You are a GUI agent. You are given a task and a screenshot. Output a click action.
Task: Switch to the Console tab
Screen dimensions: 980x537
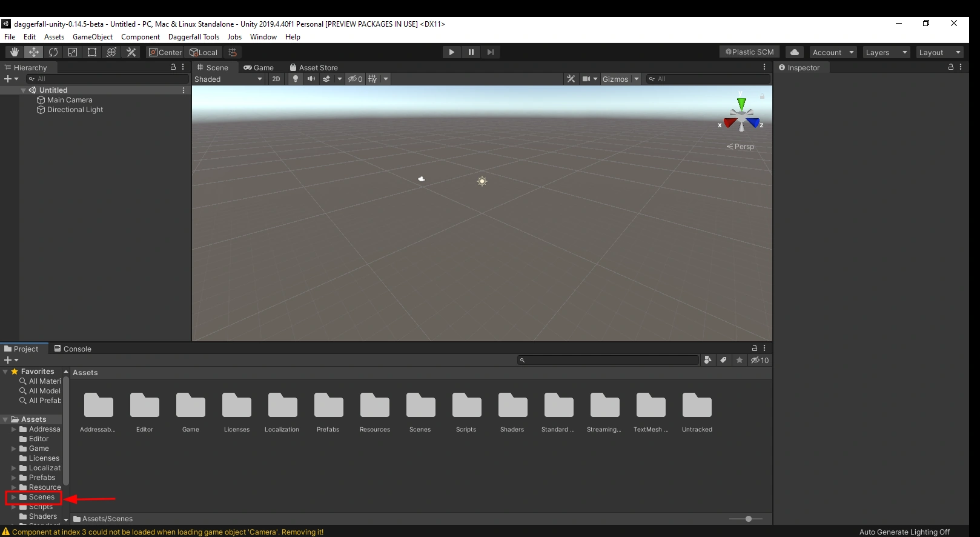[73, 349]
